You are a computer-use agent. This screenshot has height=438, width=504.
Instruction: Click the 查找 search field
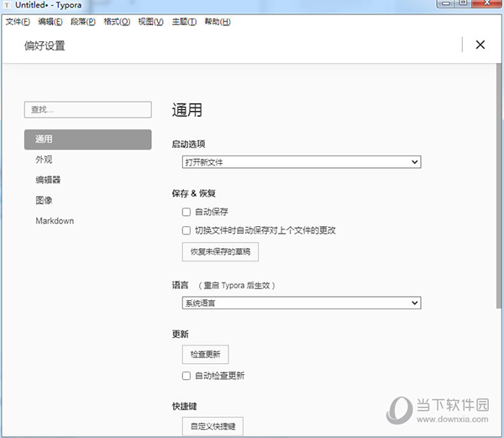87,109
